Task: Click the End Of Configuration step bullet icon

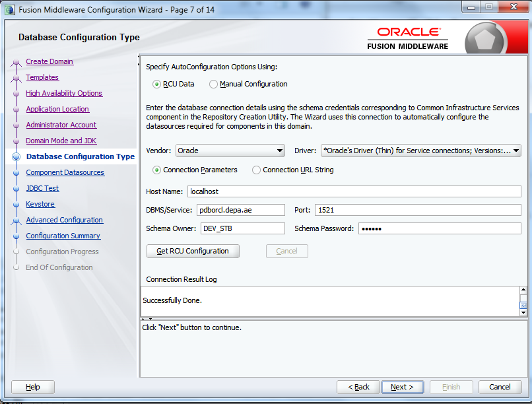Action: [x=16, y=267]
